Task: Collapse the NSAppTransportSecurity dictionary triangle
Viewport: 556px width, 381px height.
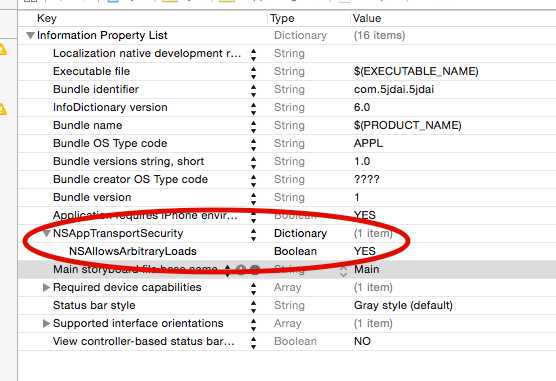Action: click(x=46, y=233)
